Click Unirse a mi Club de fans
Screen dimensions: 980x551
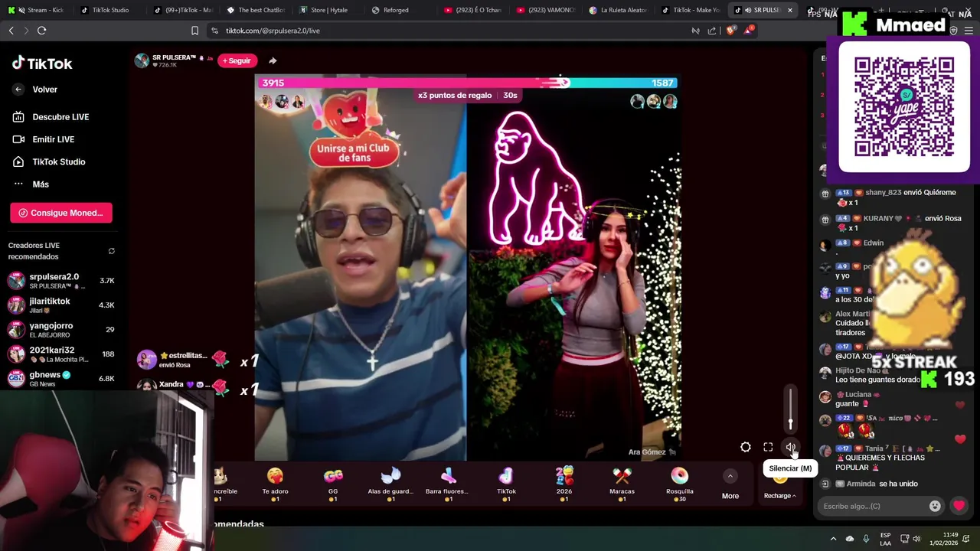point(353,152)
